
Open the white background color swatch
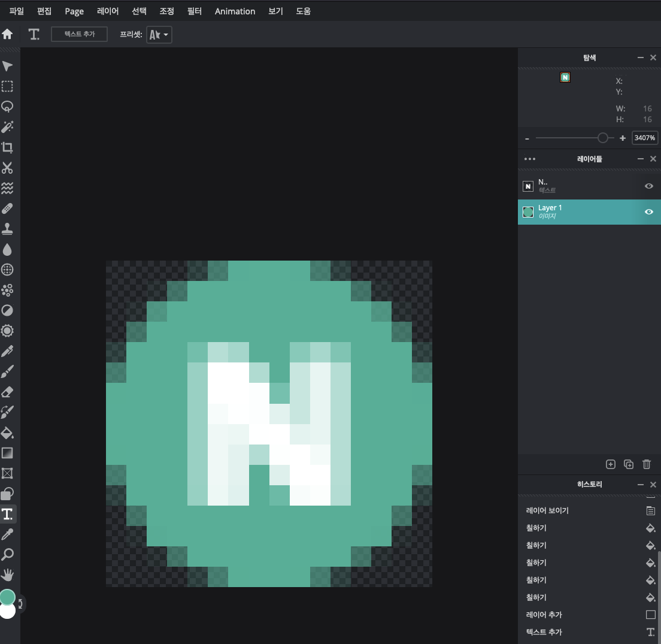7,611
